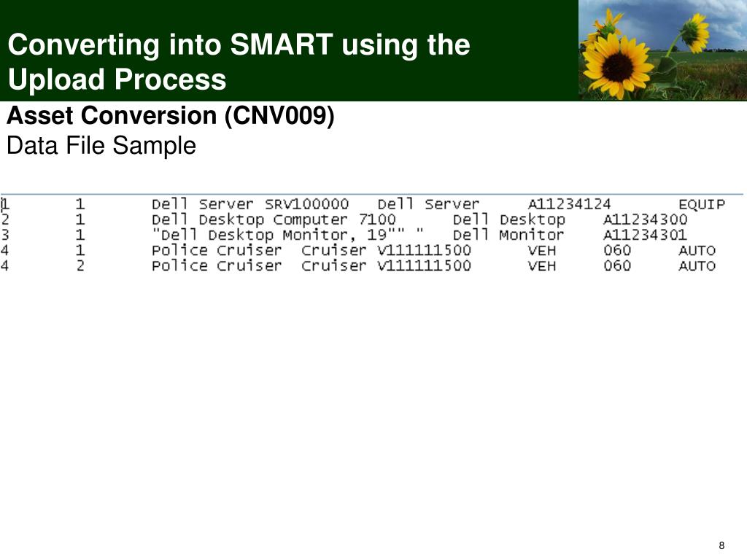Click the 'Dell Desktop' short description
Image resolution: width=747 pixels, height=560 pixels.
tap(508, 219)
